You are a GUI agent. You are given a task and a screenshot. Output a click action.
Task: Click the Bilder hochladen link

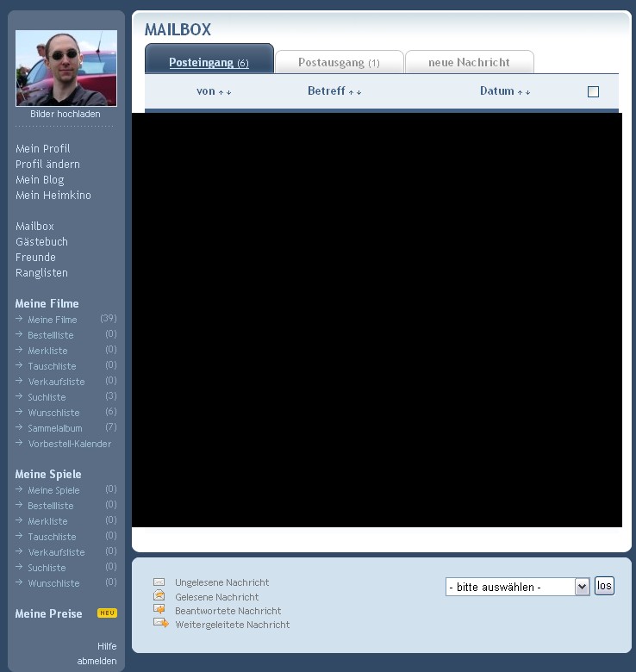click(x=65, y=114)
